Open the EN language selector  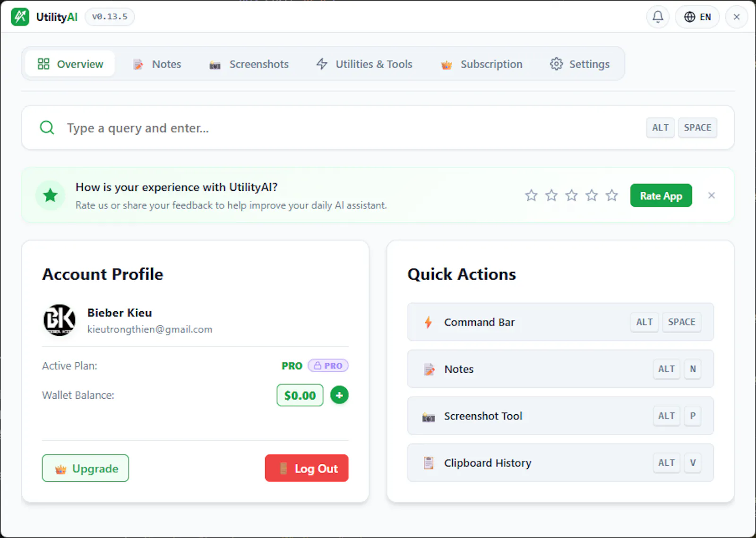[697, 17]
